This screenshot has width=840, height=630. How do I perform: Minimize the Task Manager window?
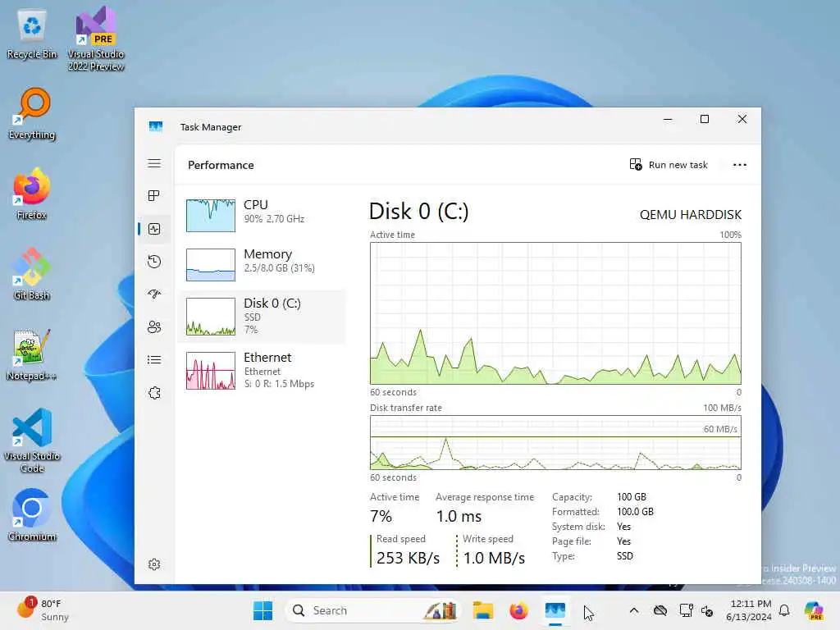point(668,120)
